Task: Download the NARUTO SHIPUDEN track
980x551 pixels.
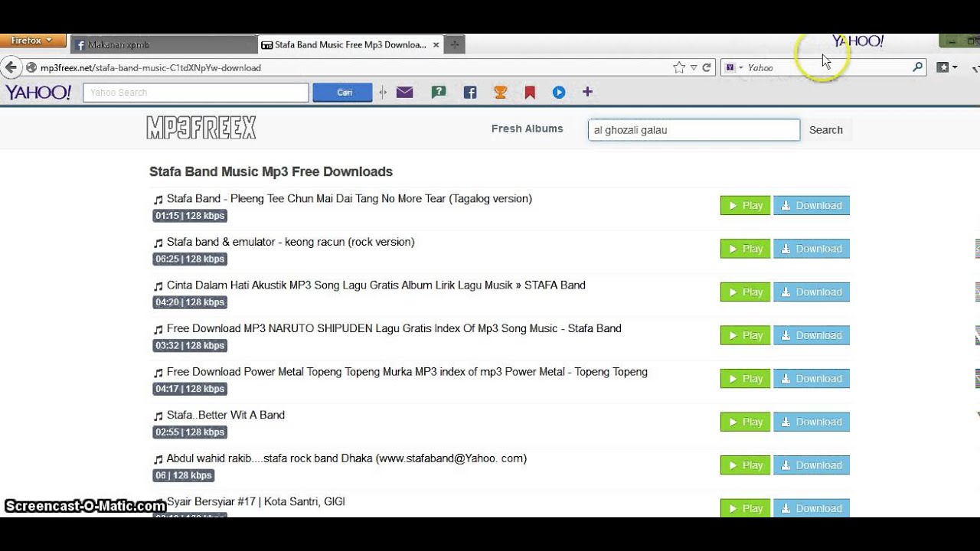Action: (x=812, y=335)
